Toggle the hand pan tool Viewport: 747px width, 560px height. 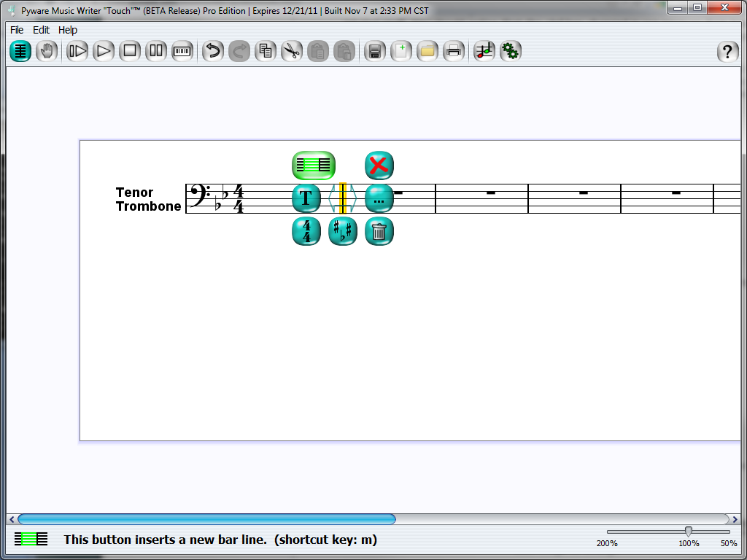[47, 51]
